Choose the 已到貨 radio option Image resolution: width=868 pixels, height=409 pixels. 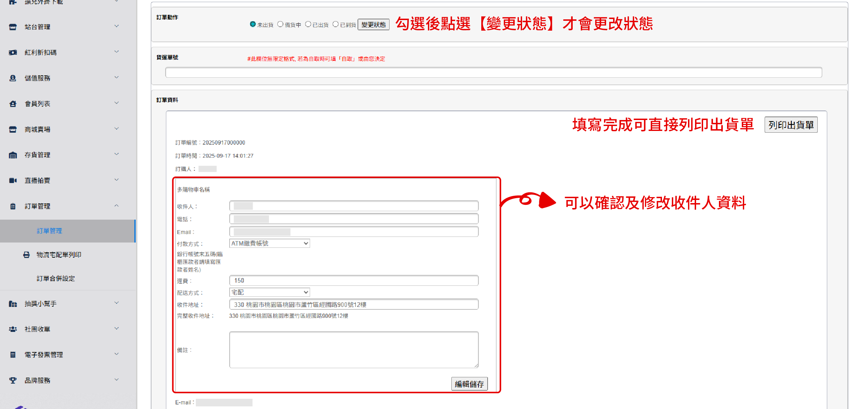tap(335, 24)
